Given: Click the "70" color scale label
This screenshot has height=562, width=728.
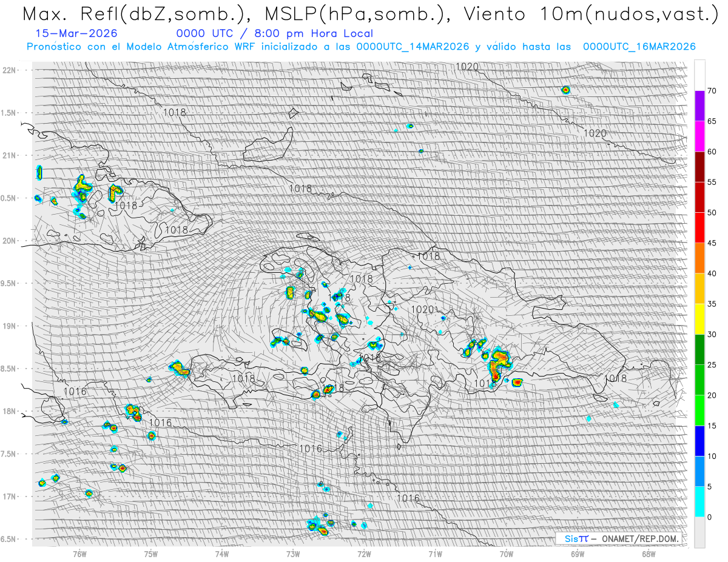Looking at the screenshot, I should click(712, 91).
